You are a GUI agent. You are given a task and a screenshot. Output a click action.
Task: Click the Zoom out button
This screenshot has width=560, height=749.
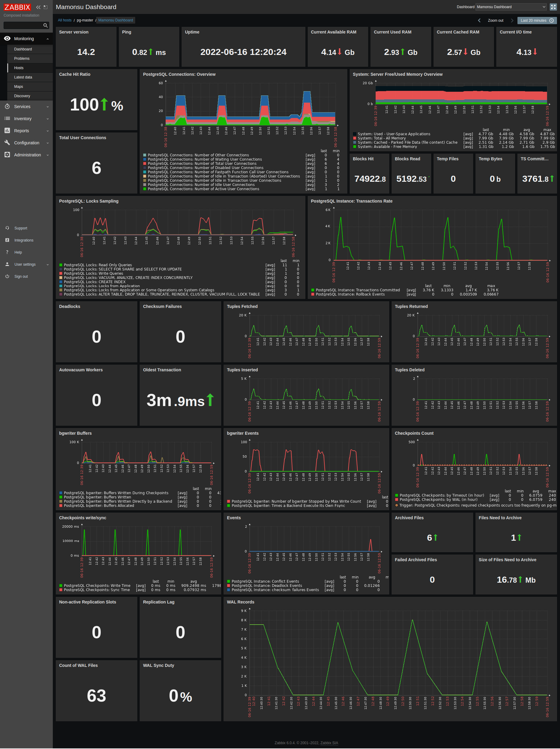(495, 21)
